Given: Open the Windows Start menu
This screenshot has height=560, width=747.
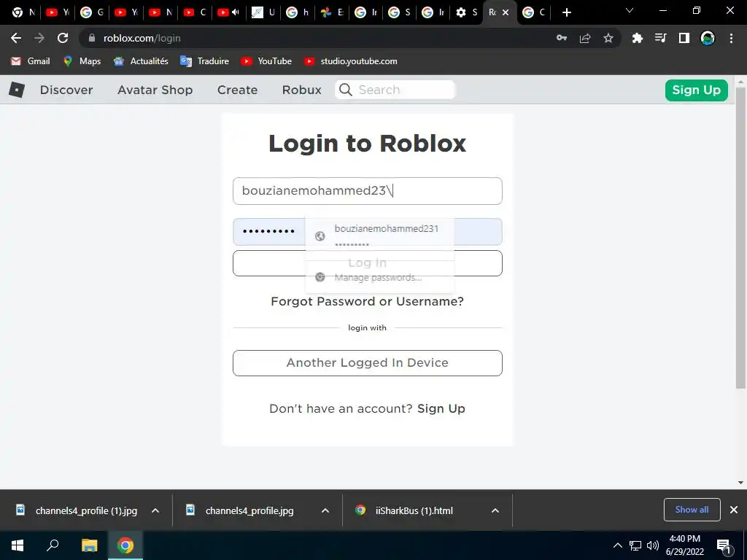Looking at the screenshot, I should click(x=18, y=545).
